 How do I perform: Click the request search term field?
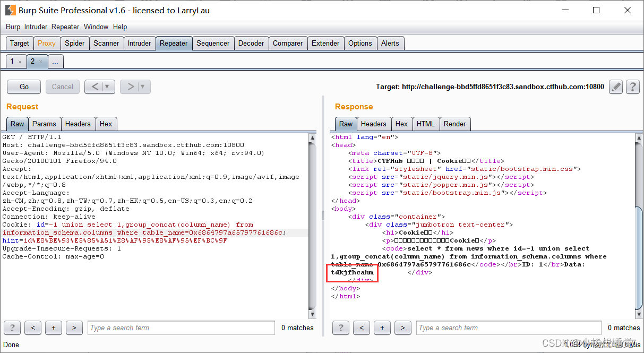pos(181,328)
